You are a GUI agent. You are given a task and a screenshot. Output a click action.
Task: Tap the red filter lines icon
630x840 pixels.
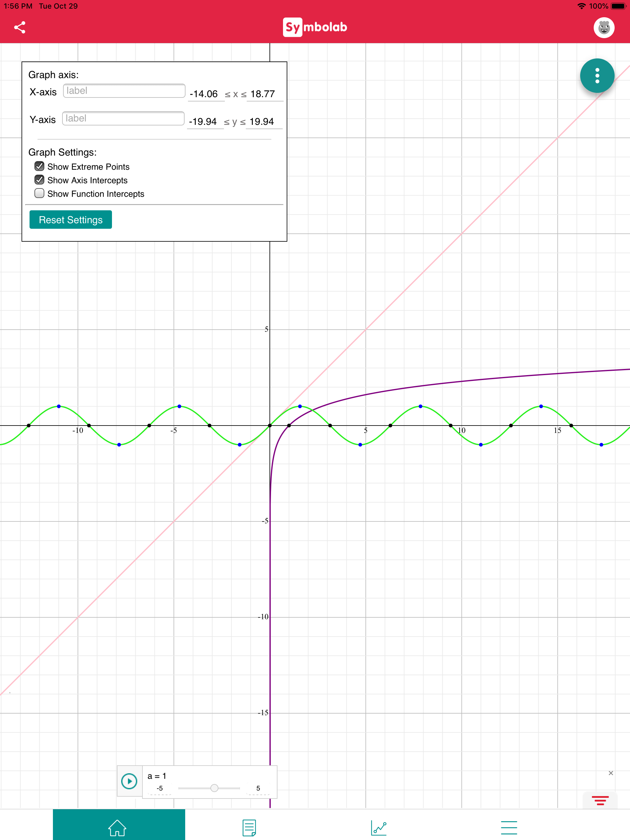pyautogui.click(x=600, y=801)
